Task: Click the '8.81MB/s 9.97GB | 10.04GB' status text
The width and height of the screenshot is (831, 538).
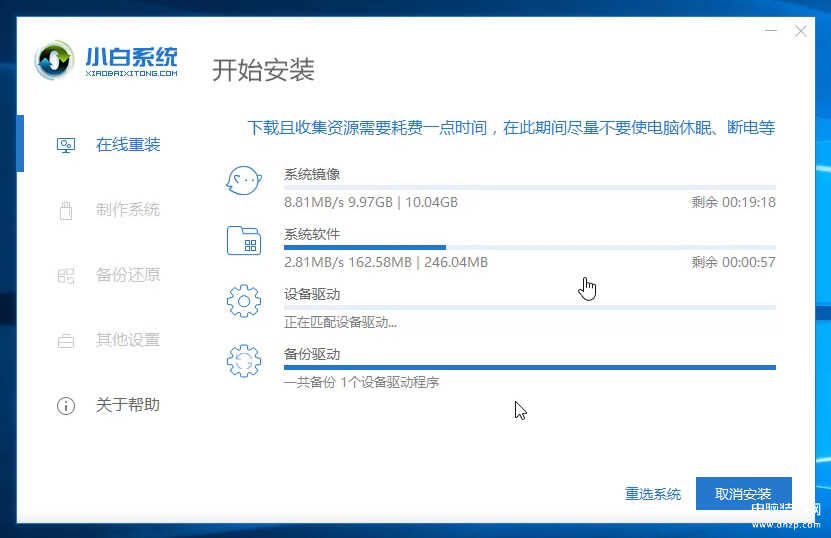Action: (x=371, y=202)
